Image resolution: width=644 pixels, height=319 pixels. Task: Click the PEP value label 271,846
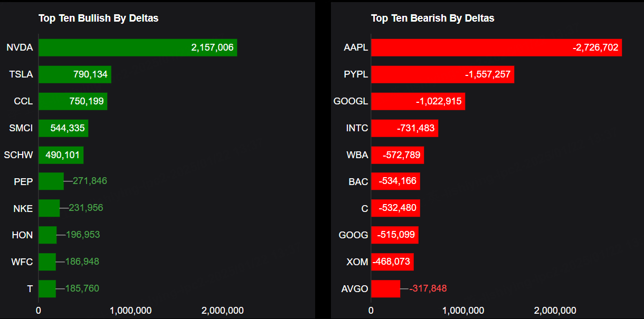[x=90, y=181]
